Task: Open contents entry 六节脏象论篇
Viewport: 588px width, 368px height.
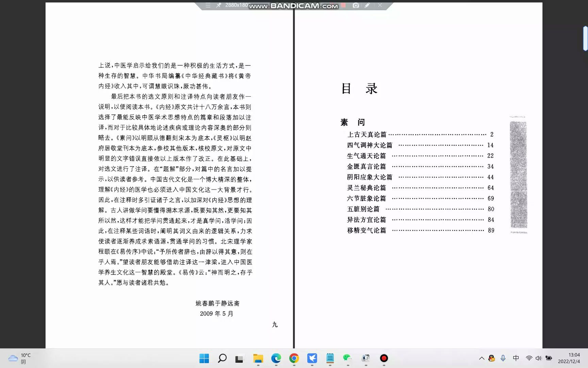Action: coord(420,198)
